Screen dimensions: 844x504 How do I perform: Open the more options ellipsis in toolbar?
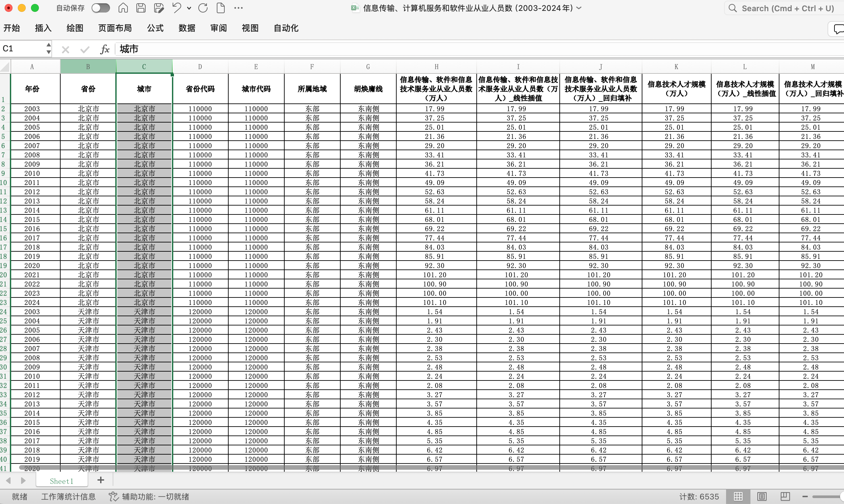click(x=239, y=8)
